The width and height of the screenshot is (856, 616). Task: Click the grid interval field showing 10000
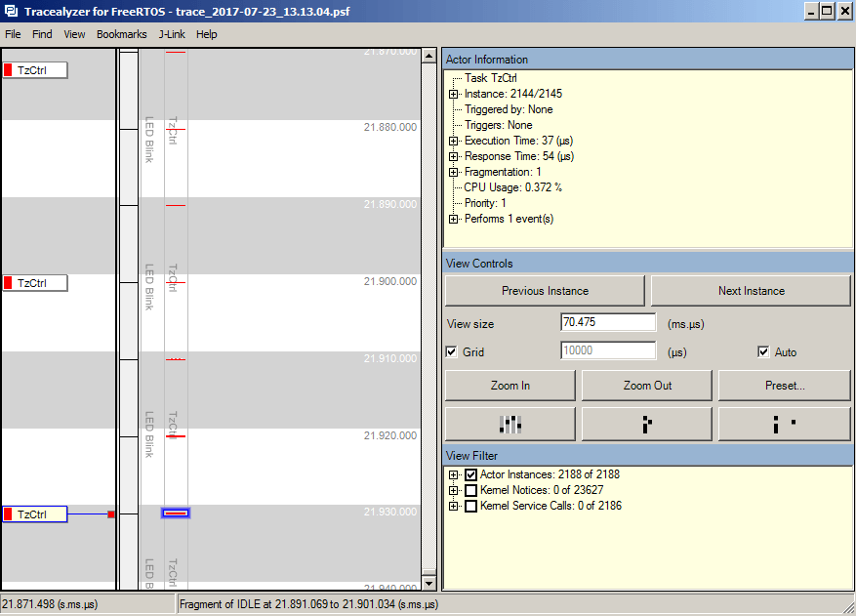[608, 350]
